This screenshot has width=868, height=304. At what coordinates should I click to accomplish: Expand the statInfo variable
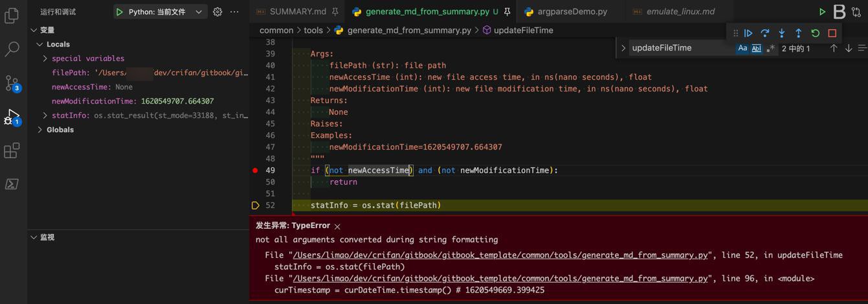(x=45, y=115)
